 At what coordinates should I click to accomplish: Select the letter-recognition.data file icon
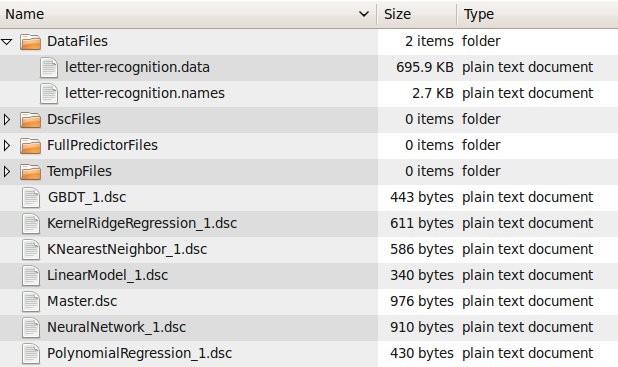(x=49, y=67)
